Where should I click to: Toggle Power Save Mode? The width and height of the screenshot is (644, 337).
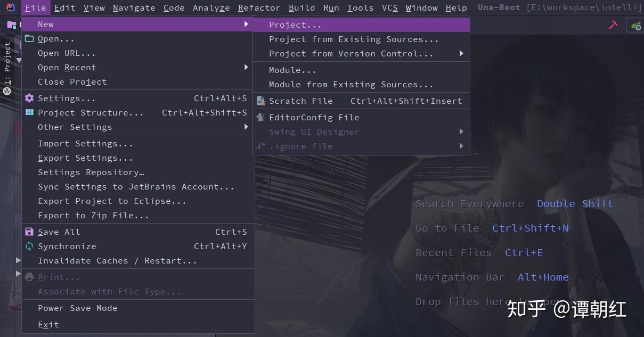[77, 308]
